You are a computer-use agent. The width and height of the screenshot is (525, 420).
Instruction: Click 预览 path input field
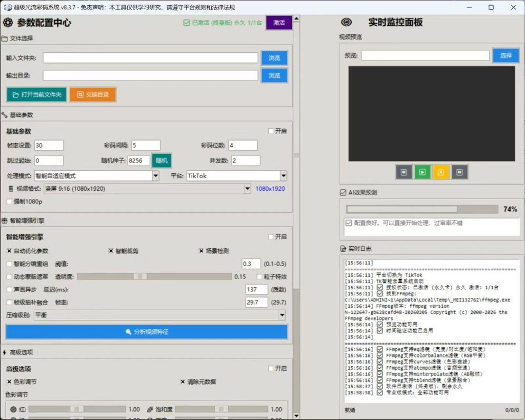click(x=425, y=55)
